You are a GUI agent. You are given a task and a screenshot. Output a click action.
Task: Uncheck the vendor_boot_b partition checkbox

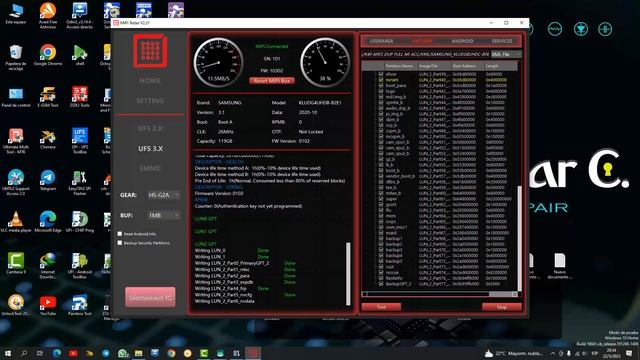[380, 176]
